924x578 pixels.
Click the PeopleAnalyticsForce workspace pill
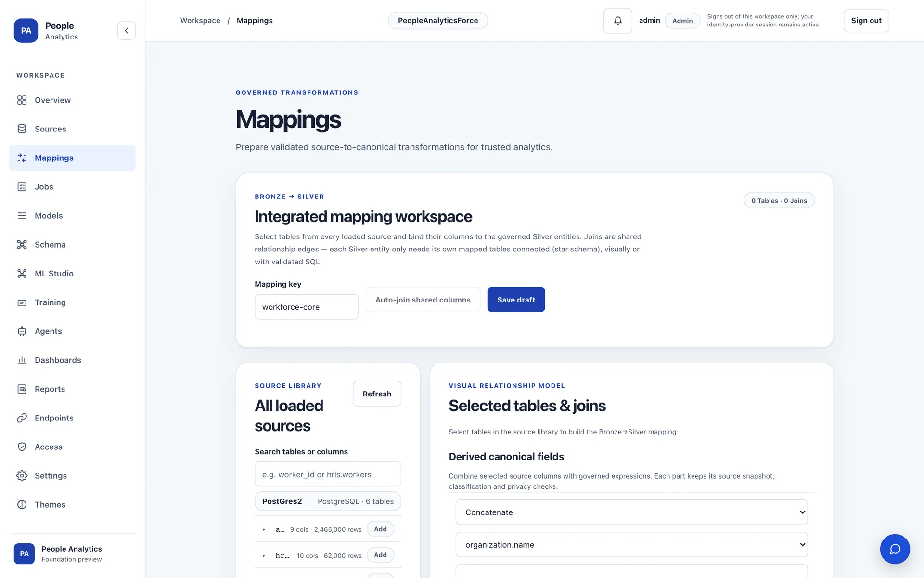438,21
